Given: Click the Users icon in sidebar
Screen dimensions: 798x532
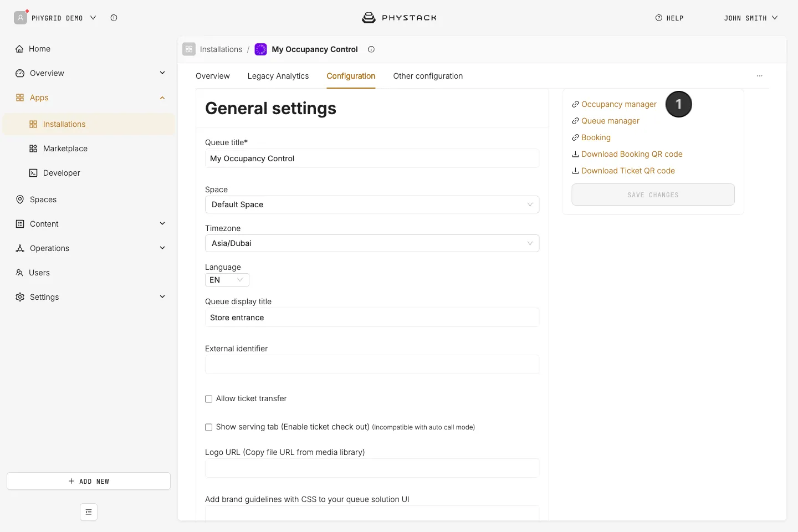Looking at the screenshot, I should (x=19, y=273).
